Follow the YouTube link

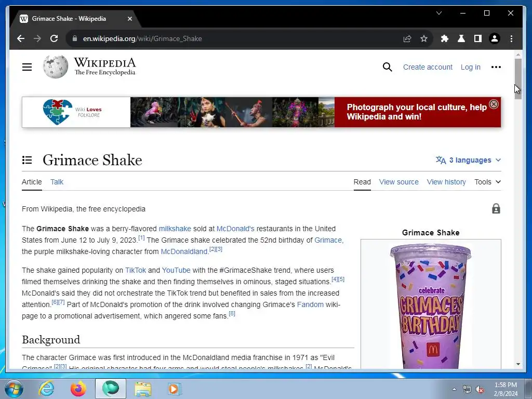click(x=176, y=270)
